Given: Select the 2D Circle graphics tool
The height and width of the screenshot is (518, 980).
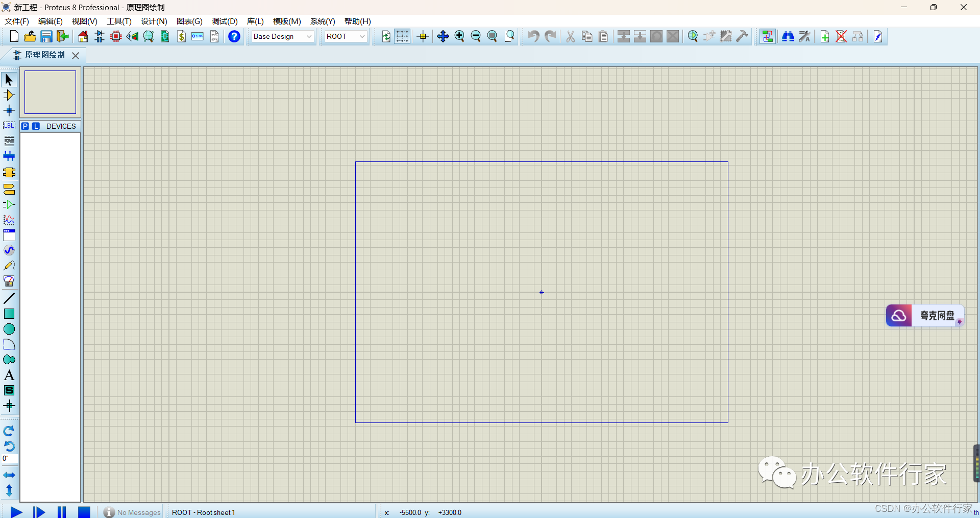Looking at the screenshot, I should click(x=9, y=329).
